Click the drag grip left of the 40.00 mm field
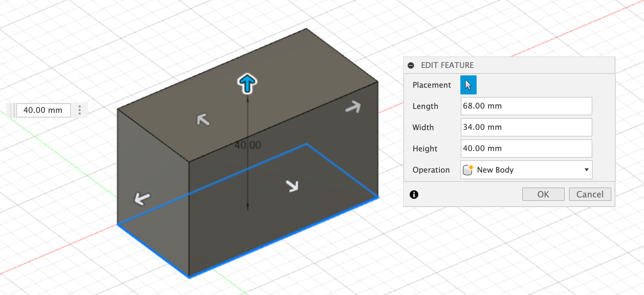This screenshot has width=644, height=295. click(11, 110)
